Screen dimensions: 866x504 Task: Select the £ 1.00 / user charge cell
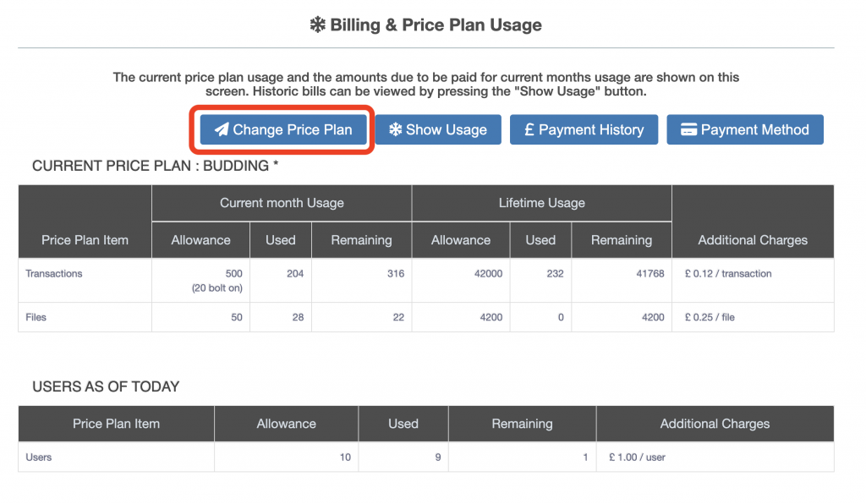(637, 457)
